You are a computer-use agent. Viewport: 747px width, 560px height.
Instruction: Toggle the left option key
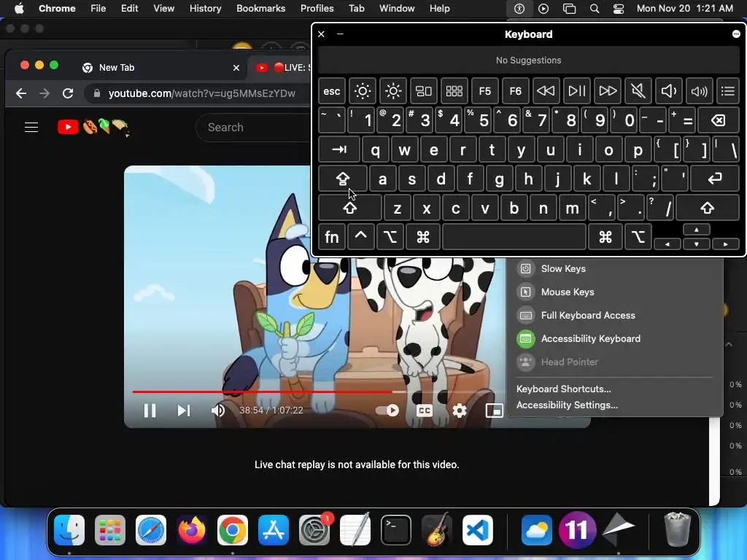pyautogui.click(x=390, y=237)
